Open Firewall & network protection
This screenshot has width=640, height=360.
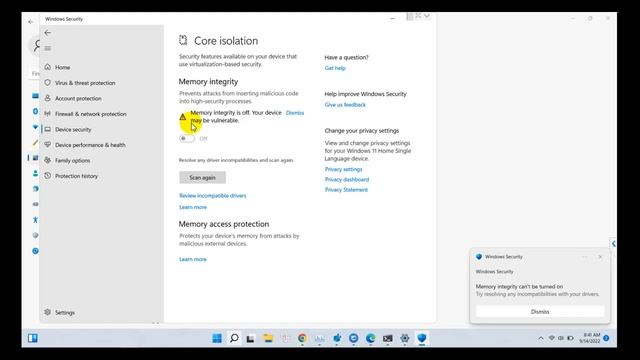pos(91,114)
